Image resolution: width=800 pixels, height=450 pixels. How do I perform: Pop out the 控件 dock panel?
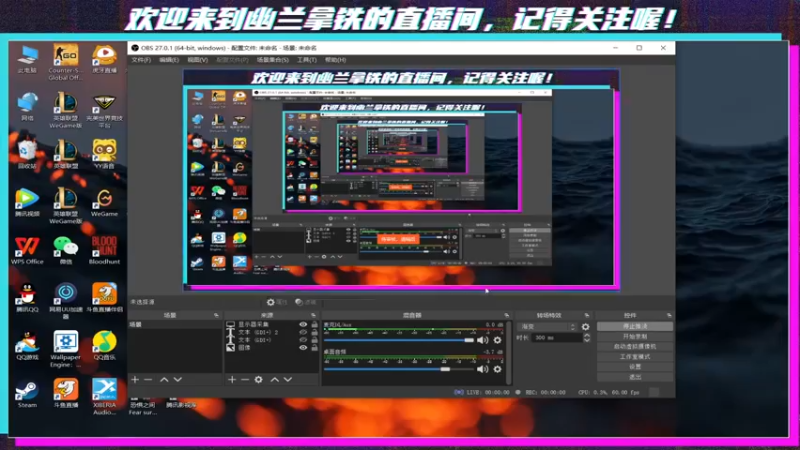click(x=669, y=315)
